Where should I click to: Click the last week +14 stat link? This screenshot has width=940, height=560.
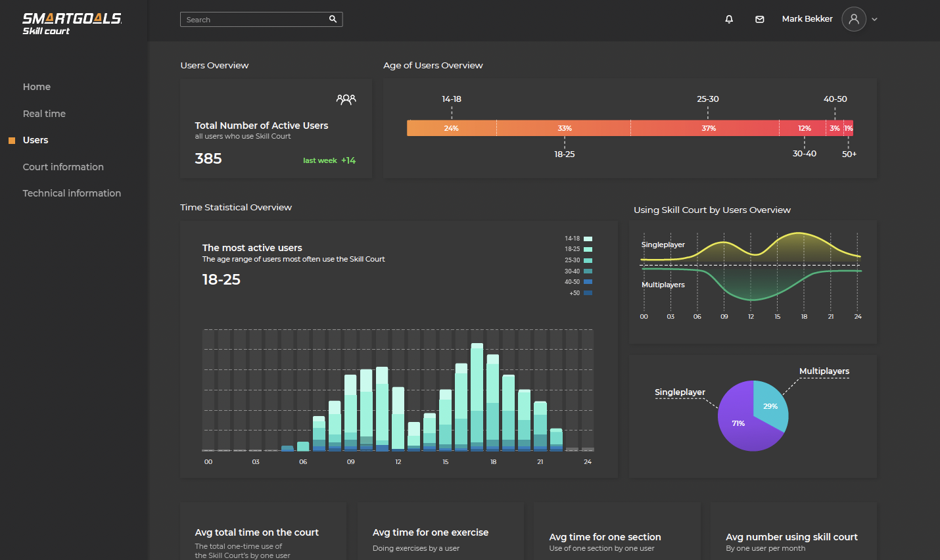pos(329,160)
